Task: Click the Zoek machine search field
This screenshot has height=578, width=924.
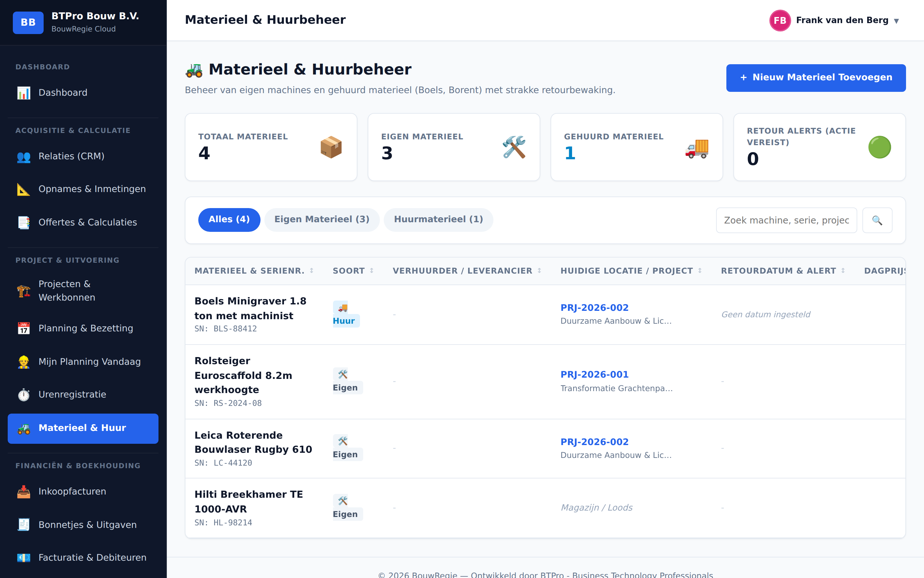Action: 787,220
